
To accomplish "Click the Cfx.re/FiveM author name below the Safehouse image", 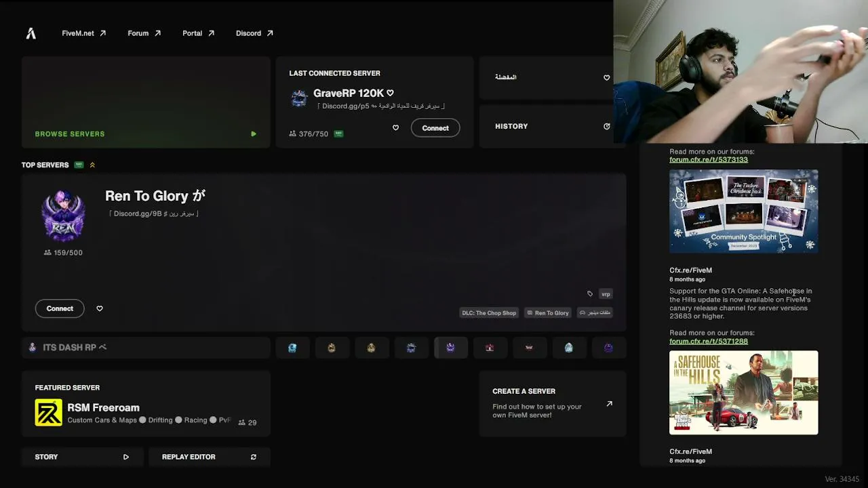I will 690,452.
